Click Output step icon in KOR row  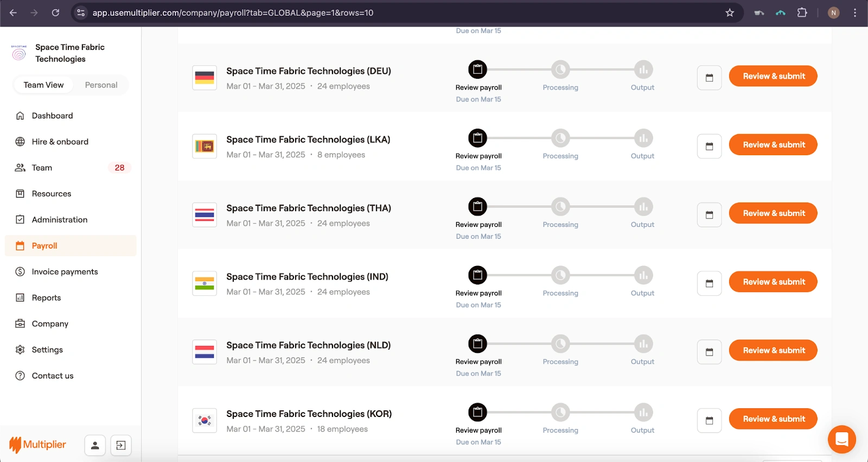[x=643, y=413]
